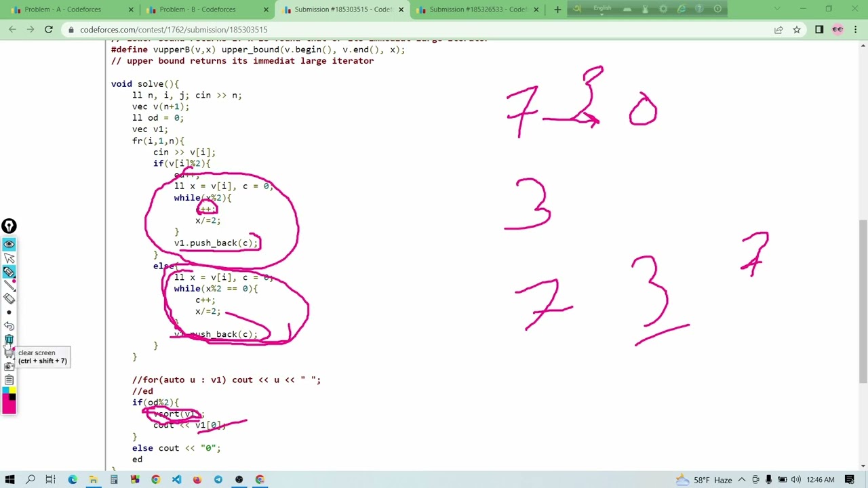Open Windows taskbar search
868x488 pixels.
point(31,480)
